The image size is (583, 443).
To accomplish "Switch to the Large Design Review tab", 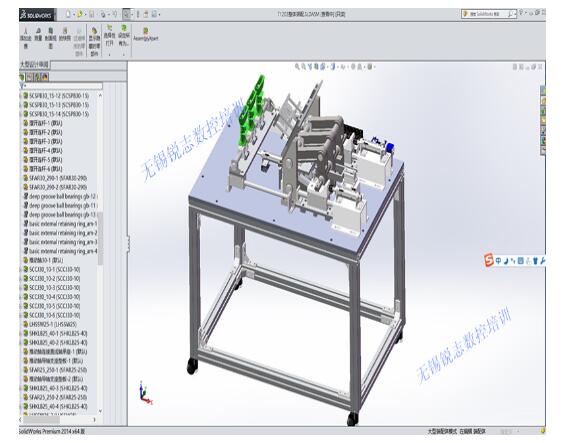I will pos(34,65).
